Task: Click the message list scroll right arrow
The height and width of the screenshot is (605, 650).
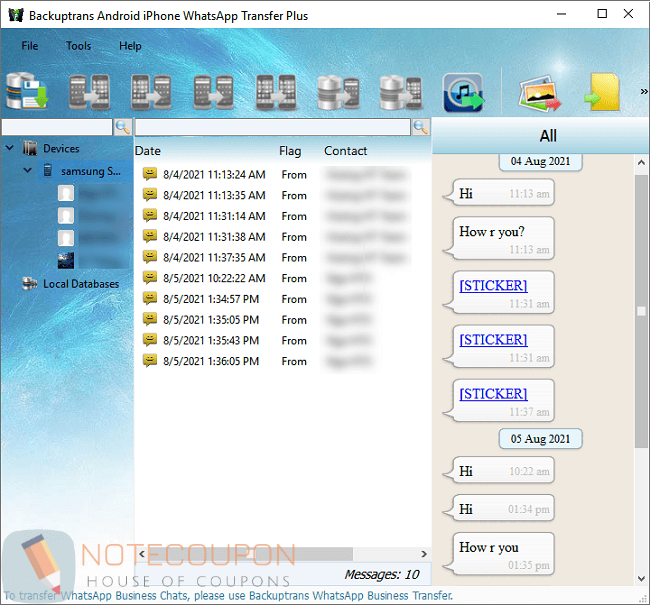Action: click(424, 554)
